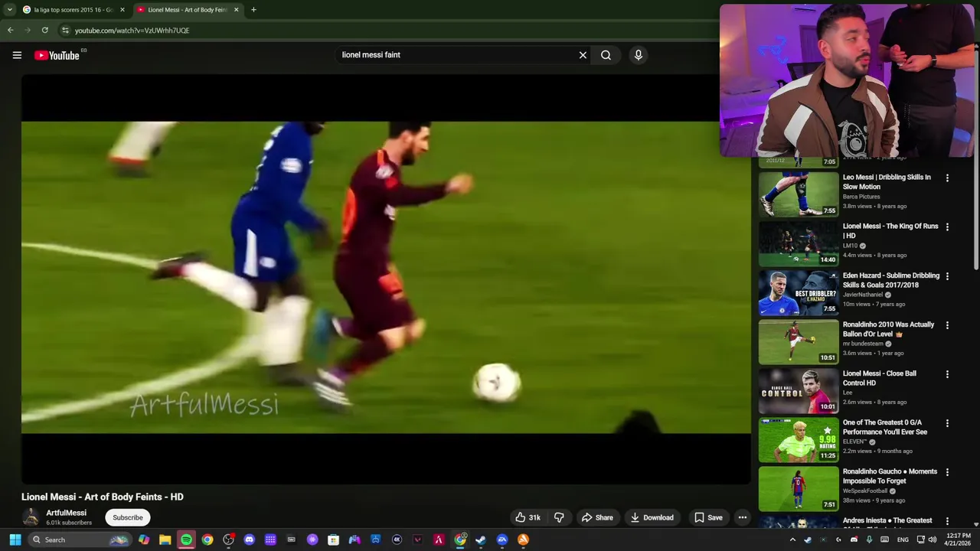Open Microsoft Store from the taskbar

pyautogui.click(x=333, y=540)
